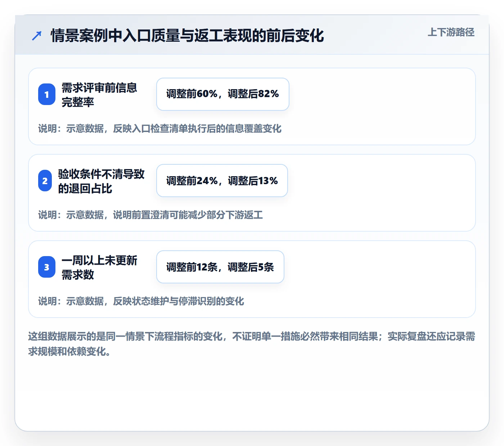Click the value pill 调整前24%，调整后13%

pos(222,181)
